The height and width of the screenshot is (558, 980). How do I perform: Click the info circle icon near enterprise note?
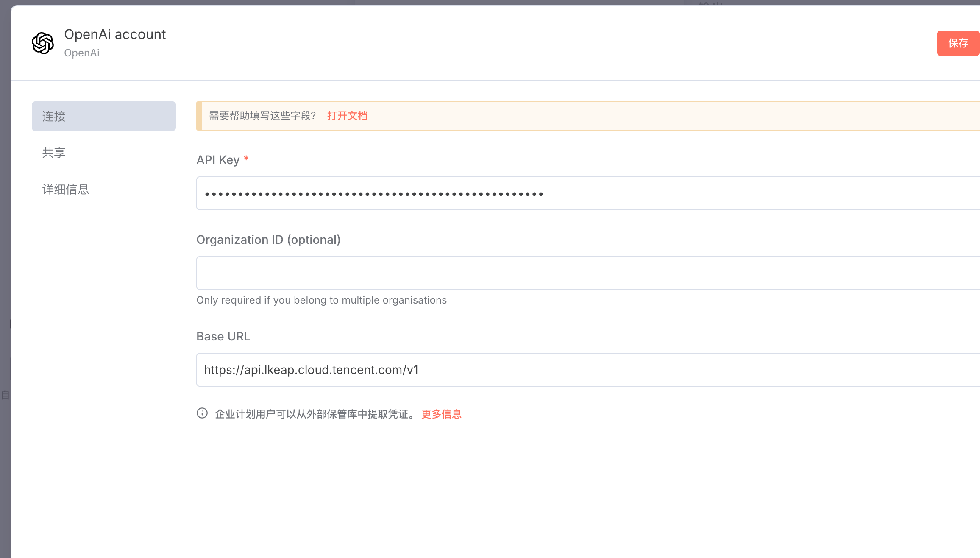pos(202,413)
